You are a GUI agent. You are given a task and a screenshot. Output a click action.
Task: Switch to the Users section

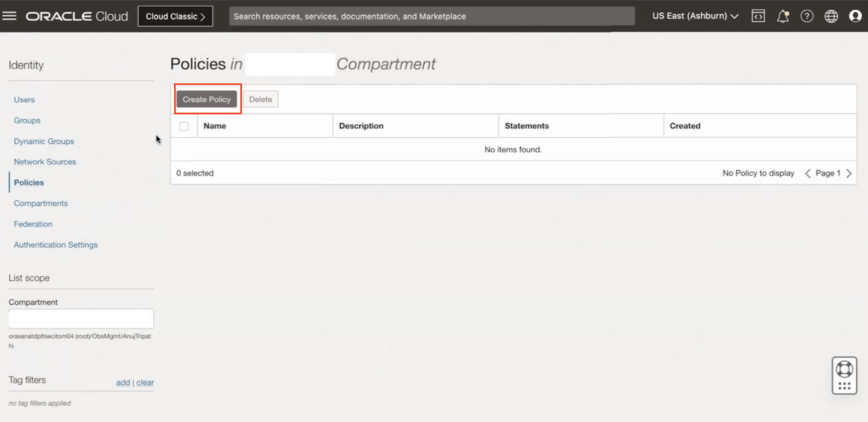[24, 100]
